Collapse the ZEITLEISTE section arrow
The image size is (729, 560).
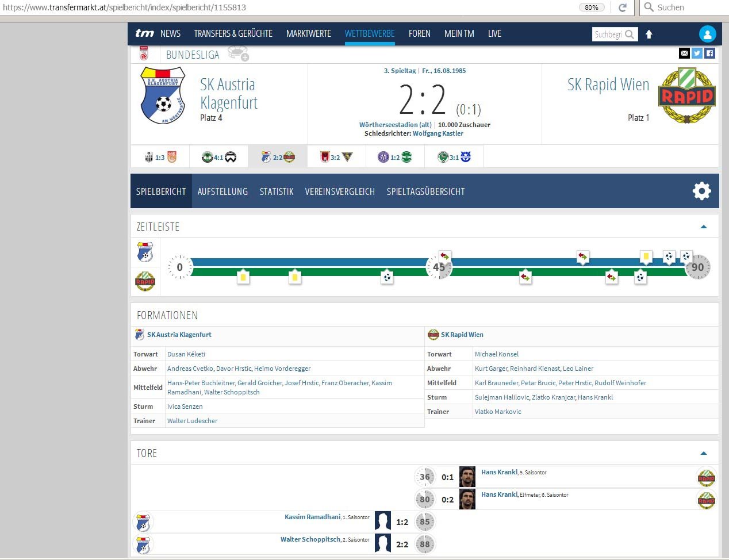(x=704, y=227)
